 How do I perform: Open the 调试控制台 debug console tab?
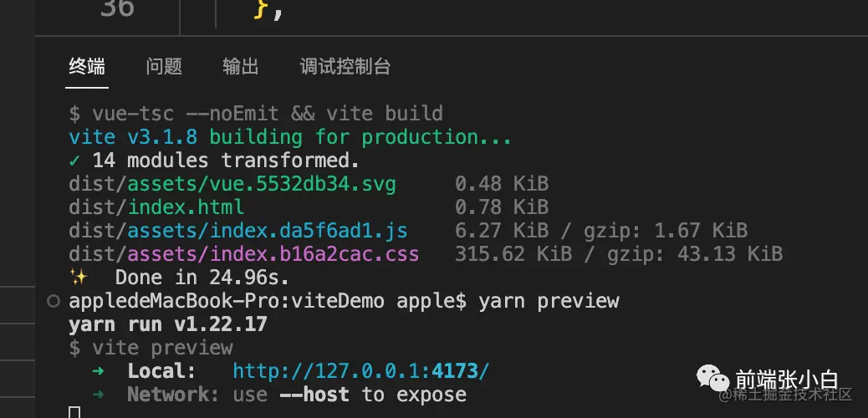(x=345, y=67)
